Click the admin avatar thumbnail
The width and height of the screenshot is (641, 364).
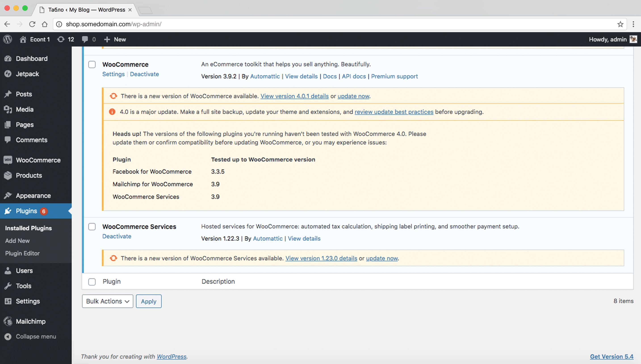[633, 39]
